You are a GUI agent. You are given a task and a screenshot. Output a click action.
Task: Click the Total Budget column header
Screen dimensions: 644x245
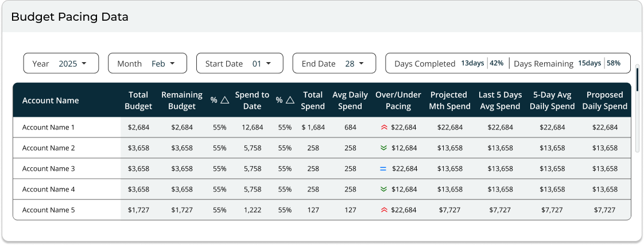(138, 100)
